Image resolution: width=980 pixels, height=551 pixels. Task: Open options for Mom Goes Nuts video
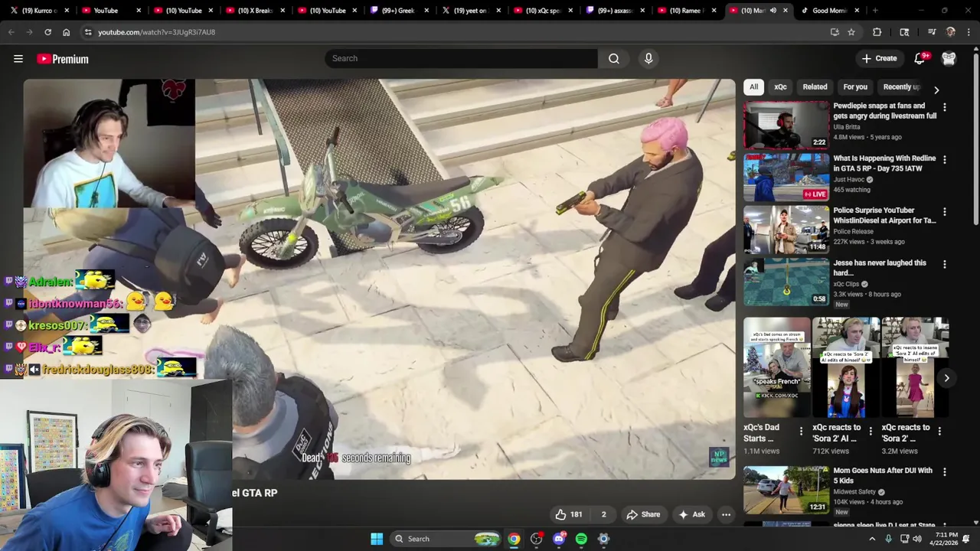tap(944, 471)
